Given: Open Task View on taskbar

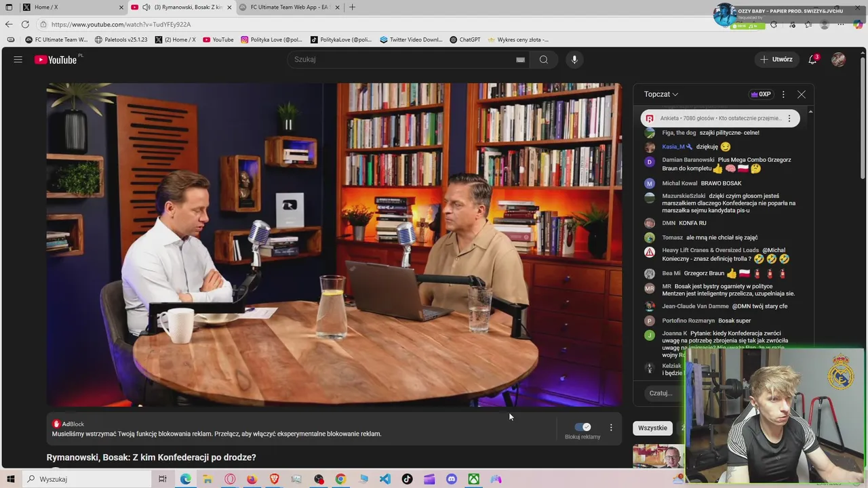Looking at the screenshot, I should 162,479.
